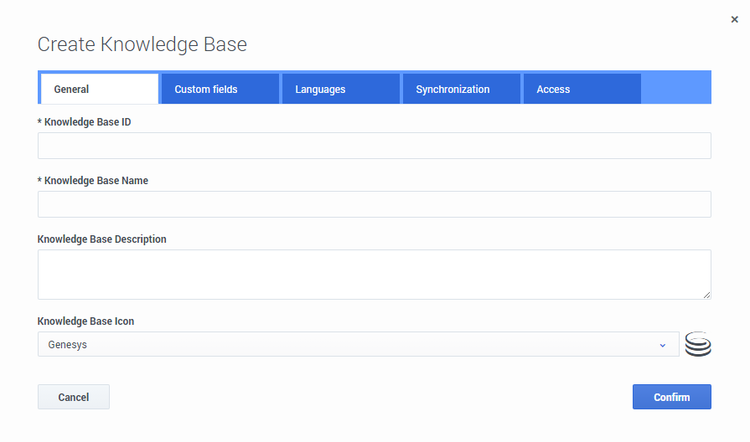Focus the Knowledge Base ID input field

click(374, 146)
